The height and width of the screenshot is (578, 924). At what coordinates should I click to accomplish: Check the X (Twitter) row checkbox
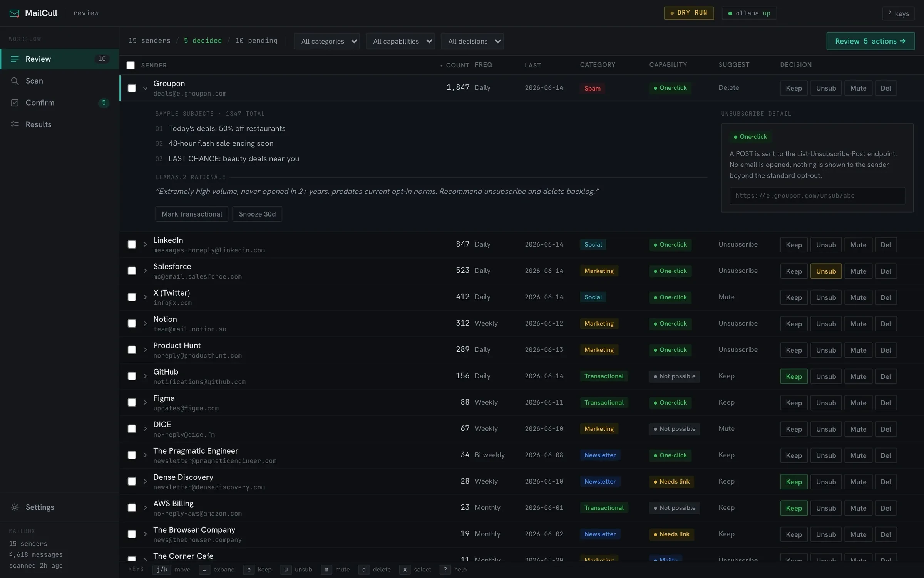point(132,297)
